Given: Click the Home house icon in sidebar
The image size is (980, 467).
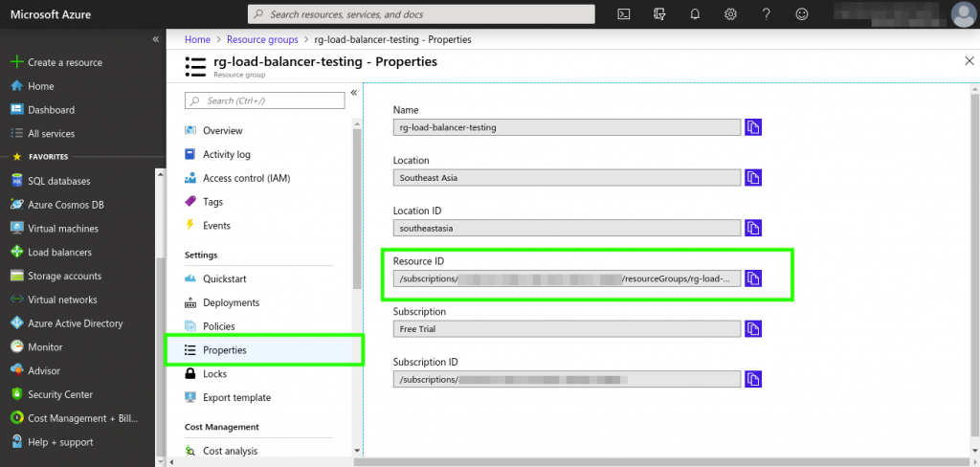Looking at the screenshot, I should pos(17,86).
